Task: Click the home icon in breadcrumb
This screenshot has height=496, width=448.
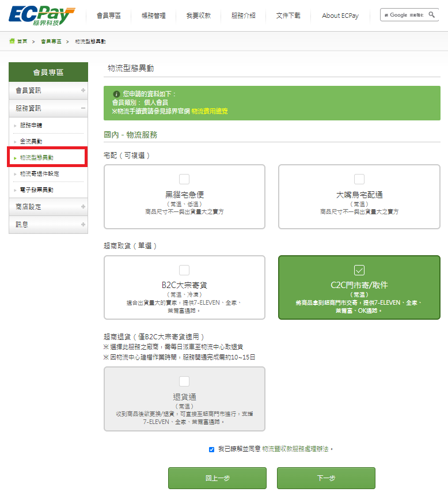Action: 12,41
